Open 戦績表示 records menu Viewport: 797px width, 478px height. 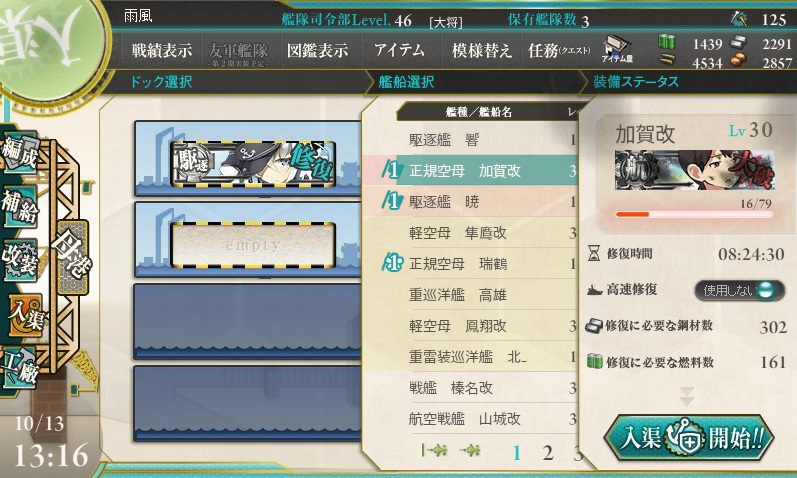[162, 50]
